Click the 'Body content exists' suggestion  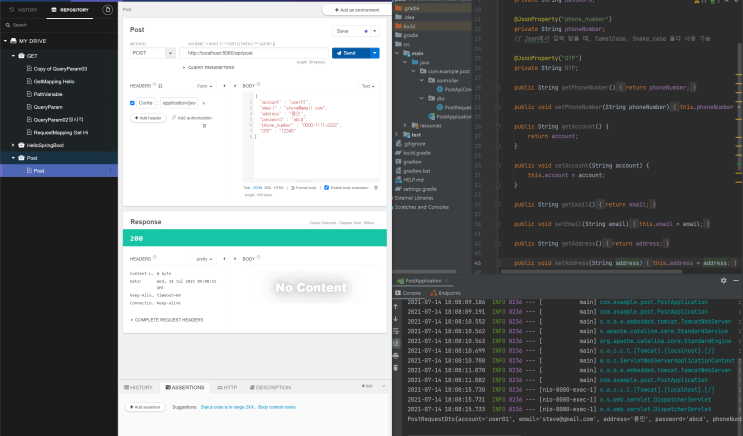277,407
